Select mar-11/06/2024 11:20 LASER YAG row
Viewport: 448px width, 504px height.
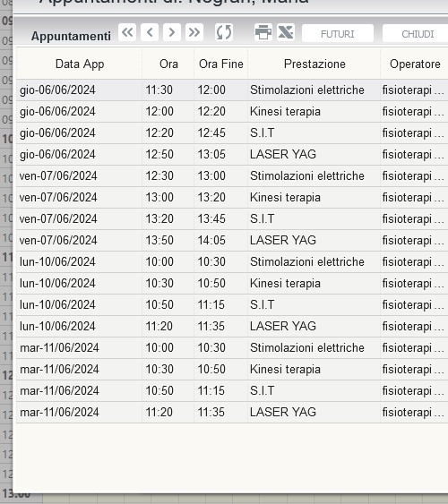pyautogui.click(x=232, y=412)
